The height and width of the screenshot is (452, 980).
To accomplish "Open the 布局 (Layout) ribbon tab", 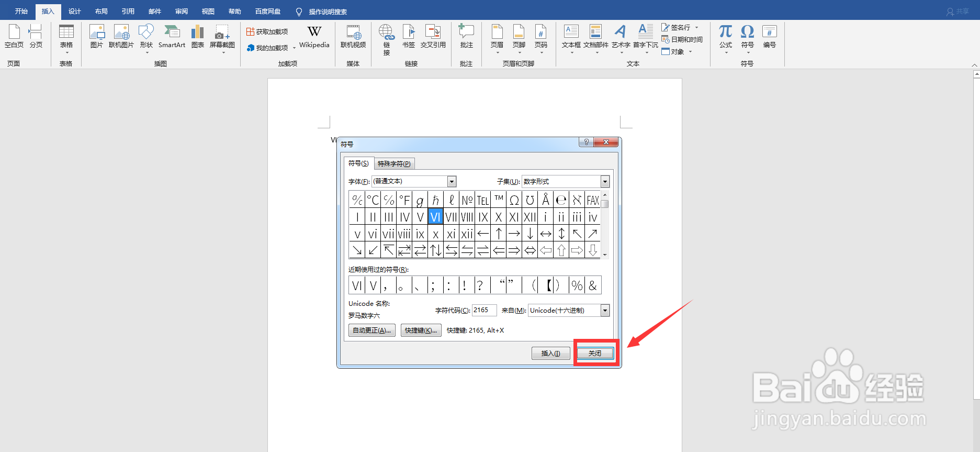I will pos(102,12).
